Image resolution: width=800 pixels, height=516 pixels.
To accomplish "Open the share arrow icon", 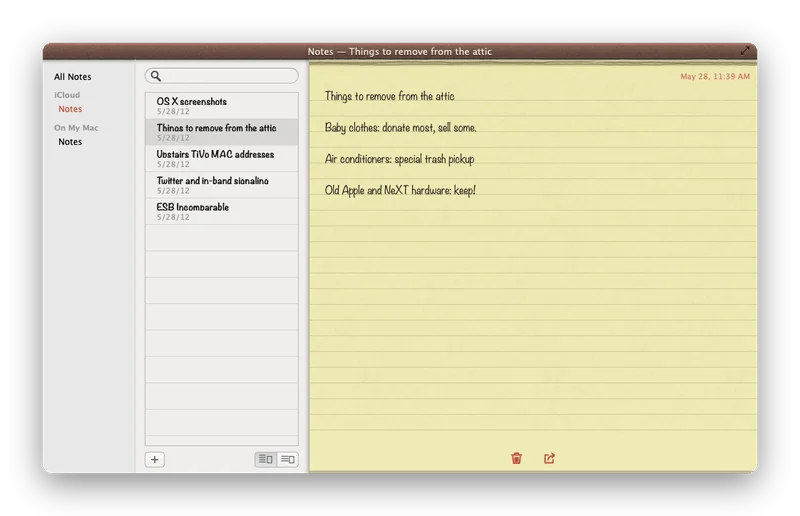I will click(549, 458).
